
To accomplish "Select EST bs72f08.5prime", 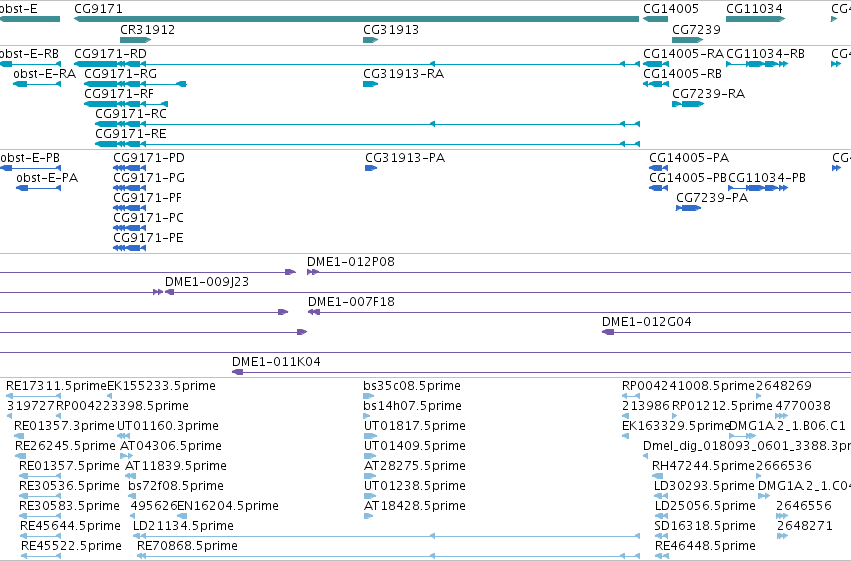I will 132,496.
